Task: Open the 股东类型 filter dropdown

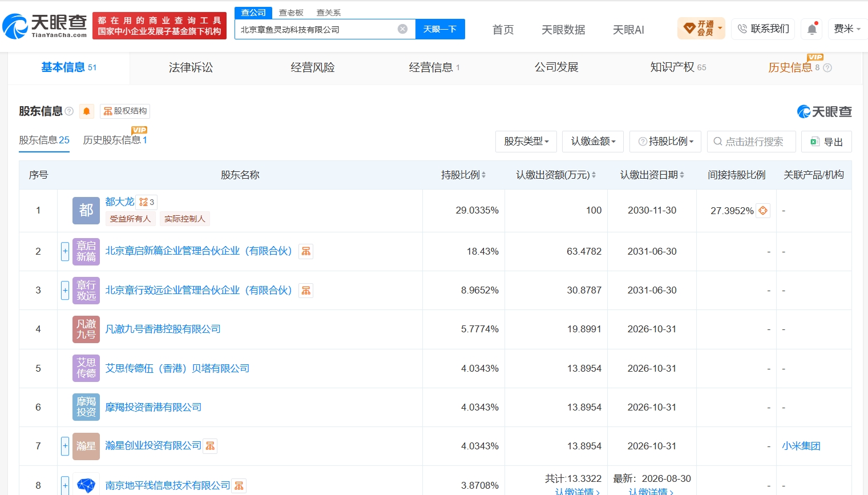Action: pos(526,142)
